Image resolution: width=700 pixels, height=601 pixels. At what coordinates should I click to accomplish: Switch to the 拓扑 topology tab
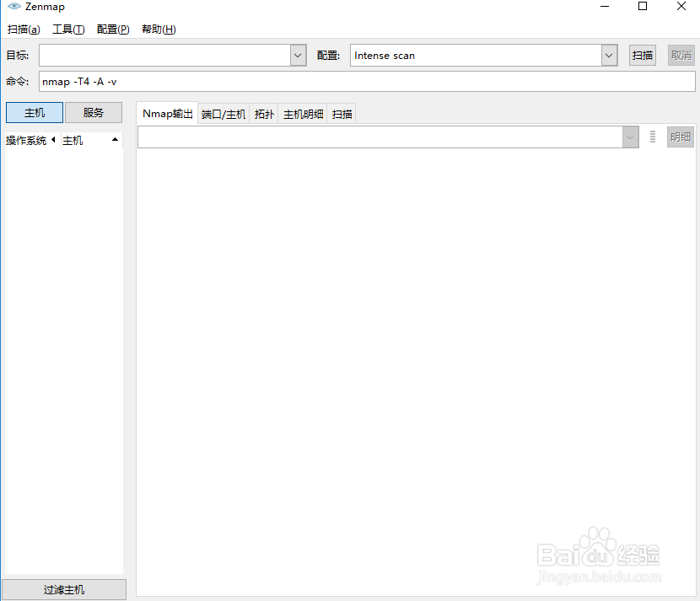[x=264, y=115]
